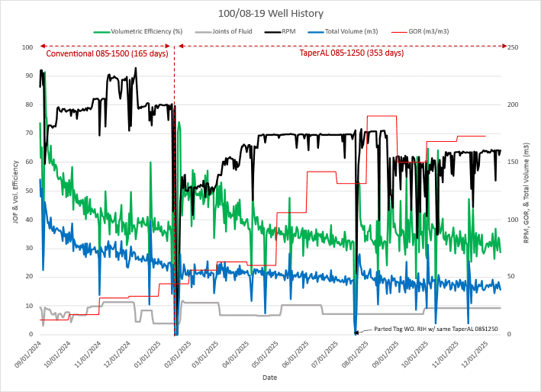This screenshot has width=541, height=392.
Task: Click the '100/08-19 Well History' chart title
Action: pos(270,14)
